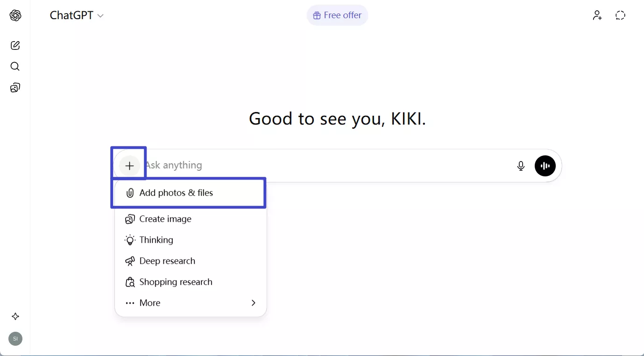Select Add photos & files

pyautogui.click(x=176, y=193)
